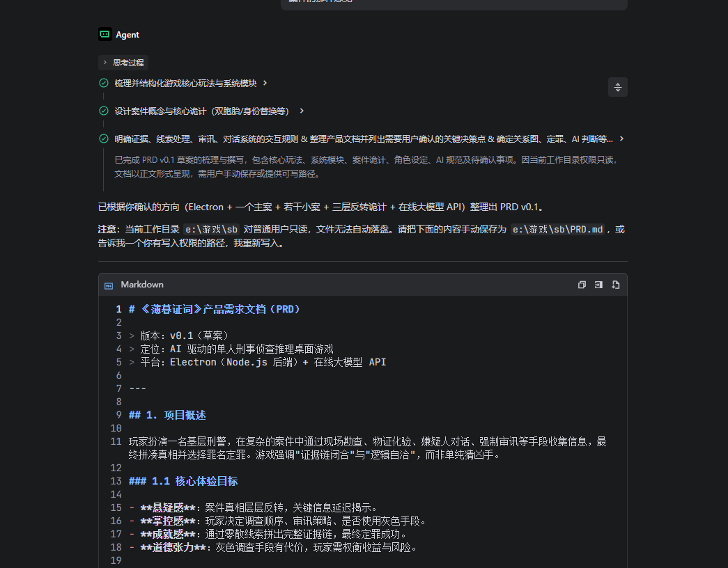Viewport: 728px width, 568px height.
Task: Click the 注意 warning about read-only directory
Action: coord(362,236)
